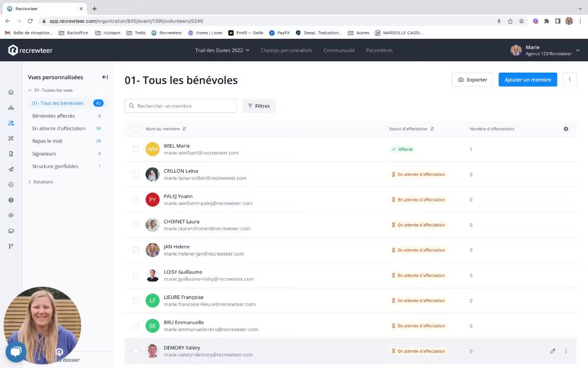Check the box for CRILLON Leina
Image resolution: width=588 pixels, height=368 pixels.
click(136, 174)
